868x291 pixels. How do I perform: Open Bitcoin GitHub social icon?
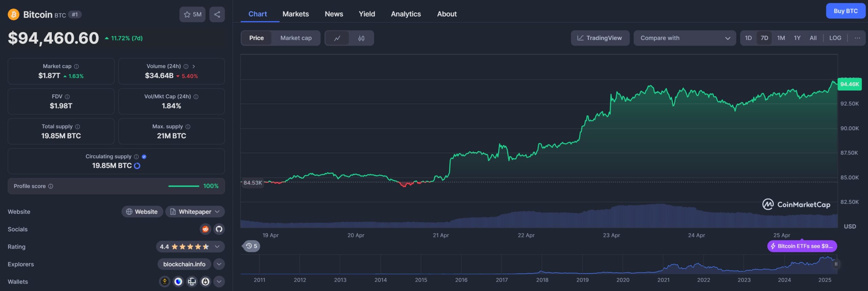point(219,229)
